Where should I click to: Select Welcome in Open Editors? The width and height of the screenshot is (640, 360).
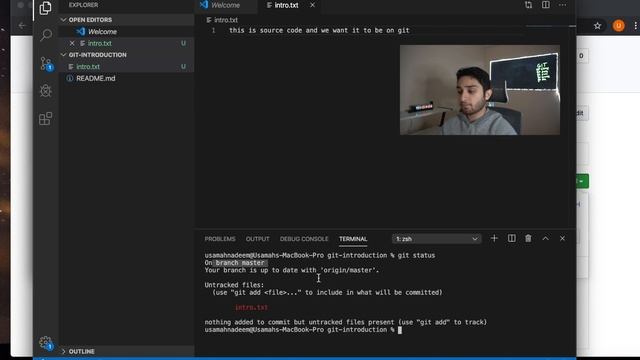point(127,31)
